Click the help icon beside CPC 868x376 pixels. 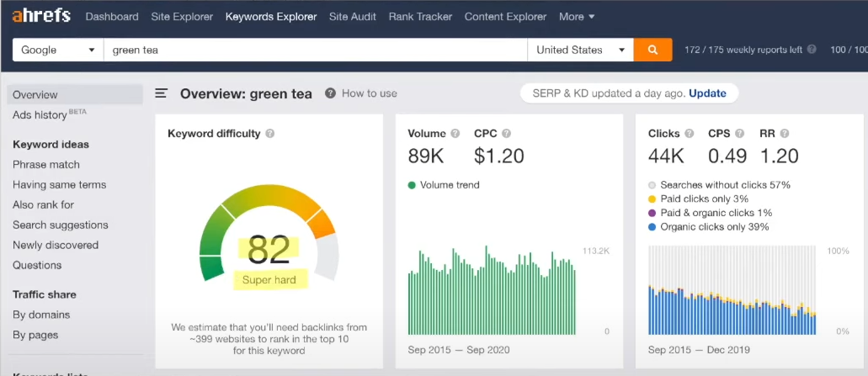(507, 134)
